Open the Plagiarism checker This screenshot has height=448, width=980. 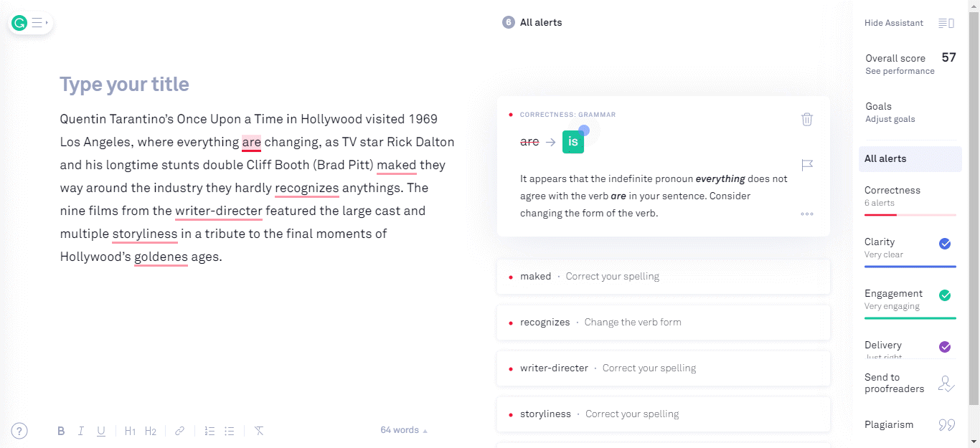tap(889, 424)
